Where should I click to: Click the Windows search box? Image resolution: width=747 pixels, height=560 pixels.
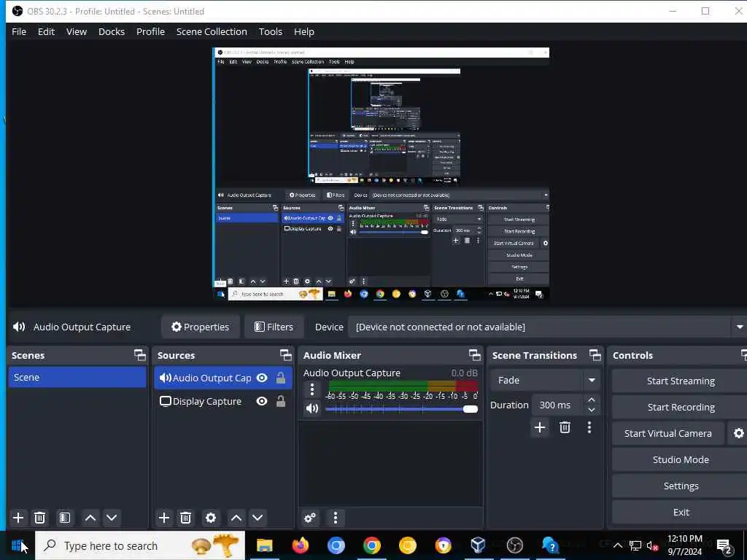(x=140, y=545)
